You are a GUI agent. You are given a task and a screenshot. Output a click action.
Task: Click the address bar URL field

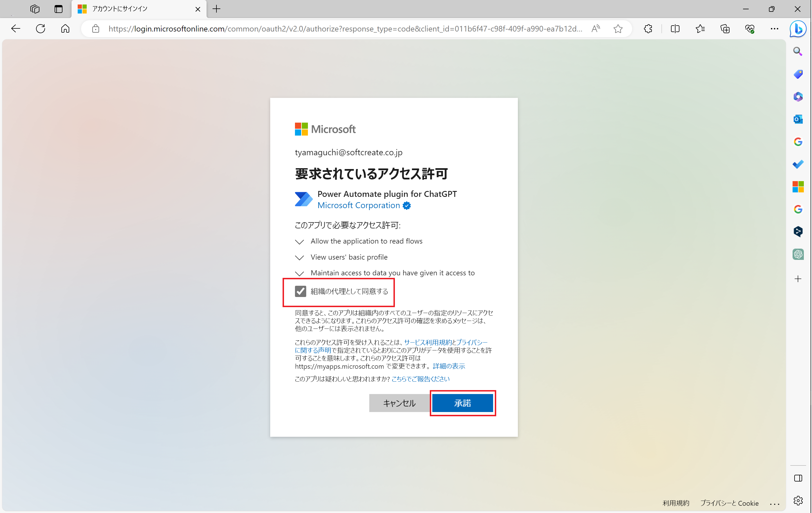click(345, 29)
